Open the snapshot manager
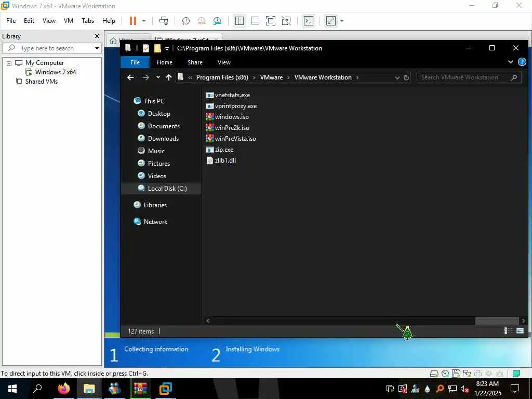Screen dimensions: 532x399 click(x=217, y=21)
